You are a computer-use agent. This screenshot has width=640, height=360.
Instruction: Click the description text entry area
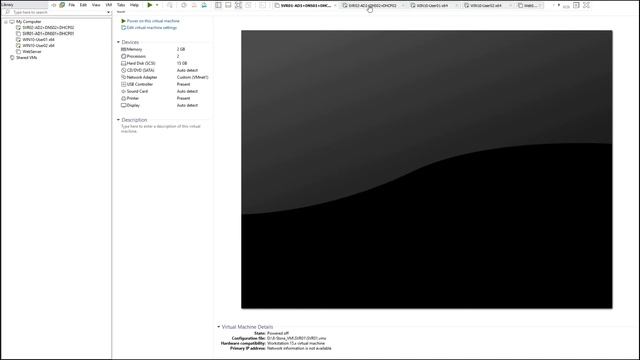161,129
